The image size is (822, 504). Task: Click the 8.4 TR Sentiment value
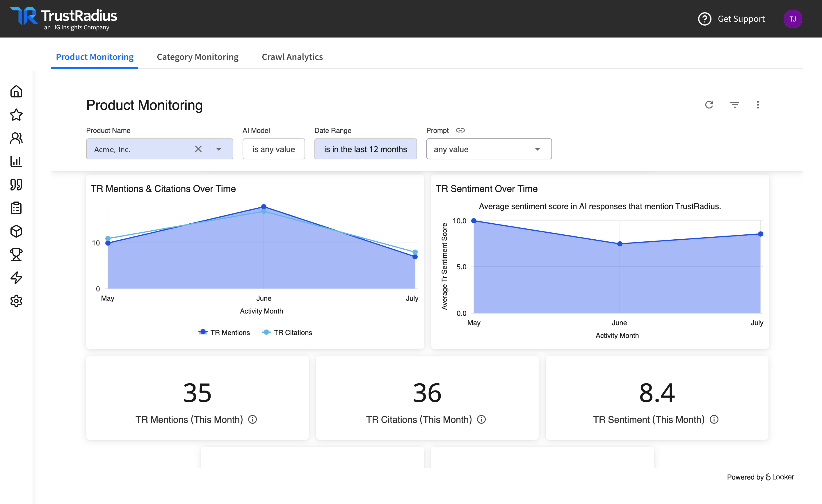point(657,393)
